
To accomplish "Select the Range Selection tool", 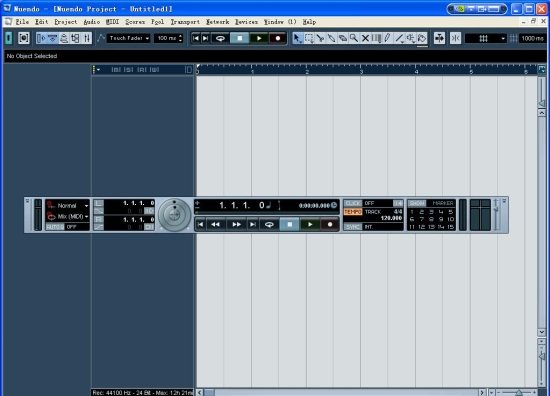I will tap(309, 38).
